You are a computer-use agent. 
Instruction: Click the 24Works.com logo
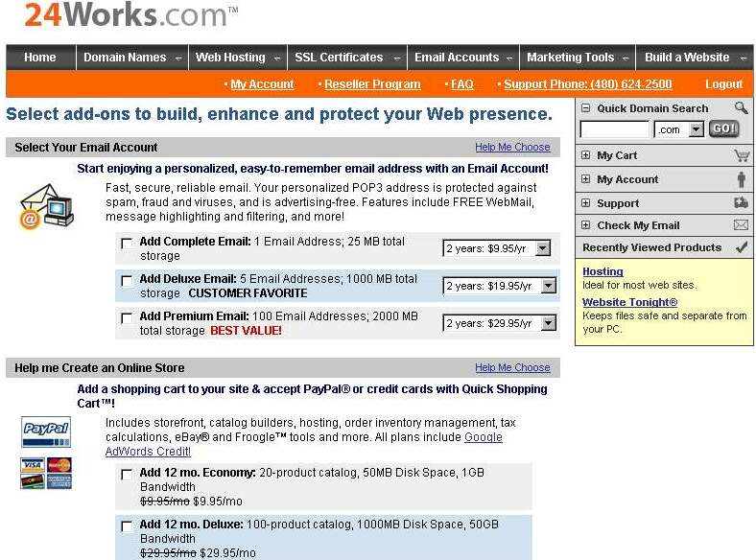130,14
